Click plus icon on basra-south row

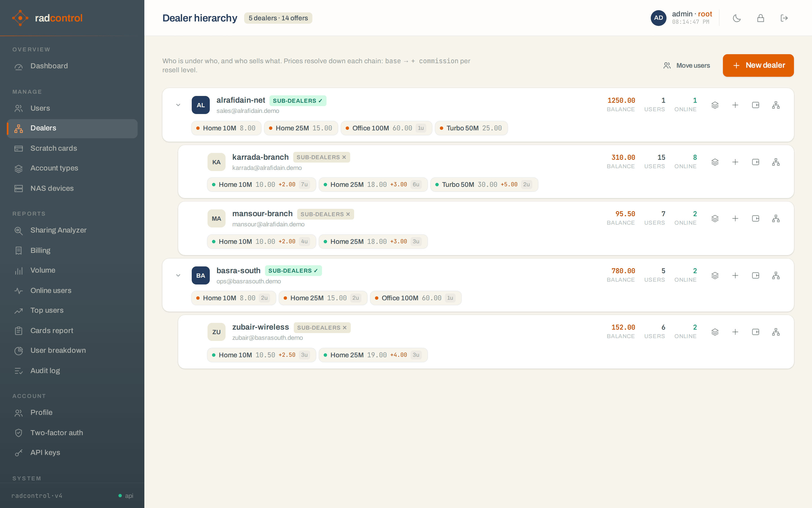735,275
